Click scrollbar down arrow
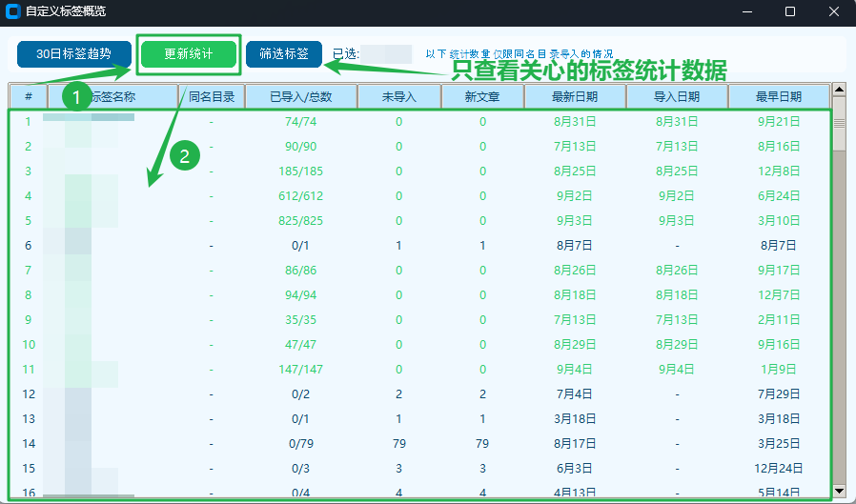Screen dimensions: 856x504 (x=839, y=492)
